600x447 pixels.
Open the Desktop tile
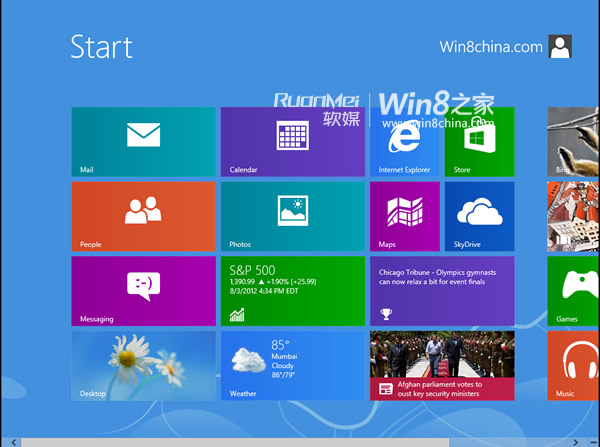(143, 365)
